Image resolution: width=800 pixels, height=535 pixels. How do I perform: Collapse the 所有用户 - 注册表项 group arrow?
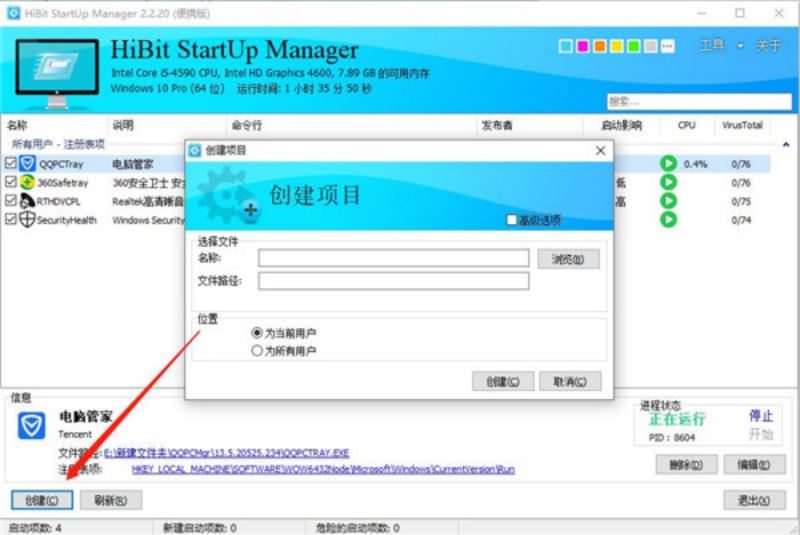[x=786, y=145]
